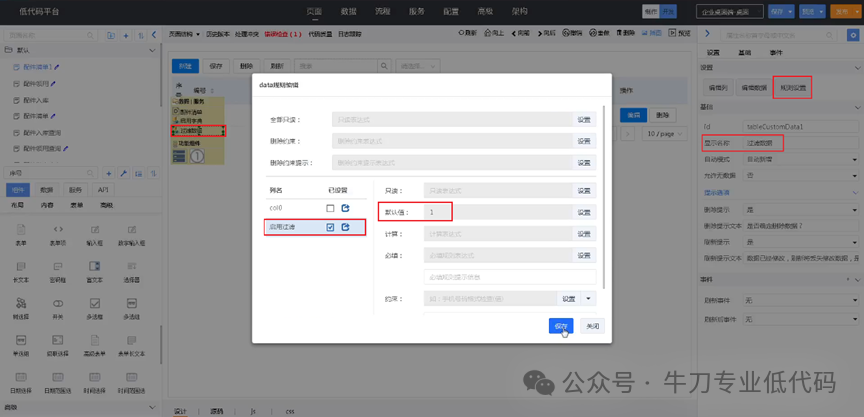Click the 表单 component icon
The width and height of the screenshot is (864, 417).
tap(21, 229)
